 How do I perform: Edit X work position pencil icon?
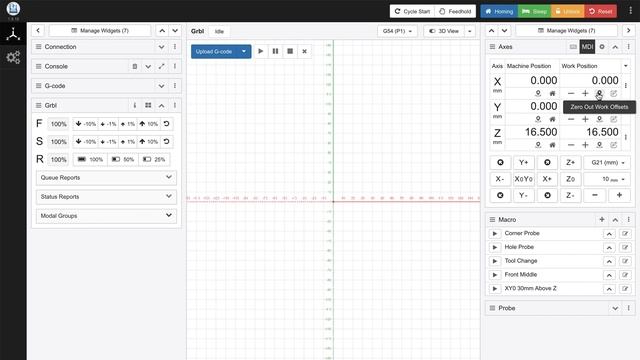[613, 93]
